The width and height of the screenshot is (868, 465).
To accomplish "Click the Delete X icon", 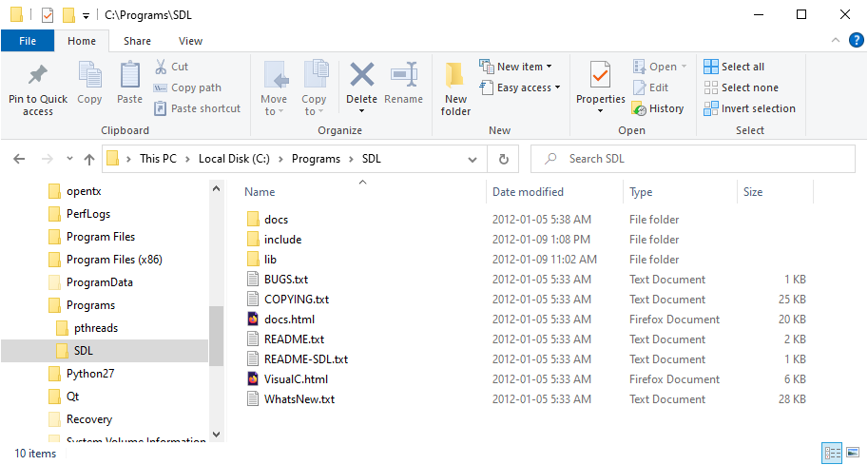I will (x=361, y=74).
